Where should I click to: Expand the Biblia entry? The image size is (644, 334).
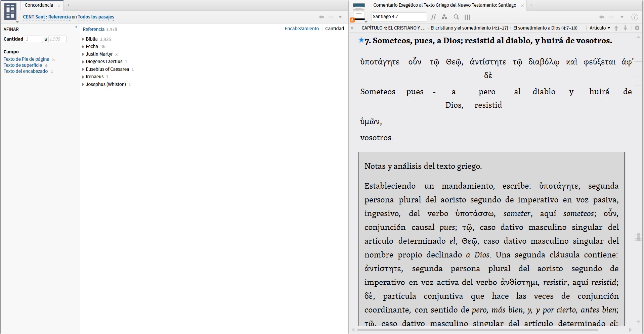point(83,39)
